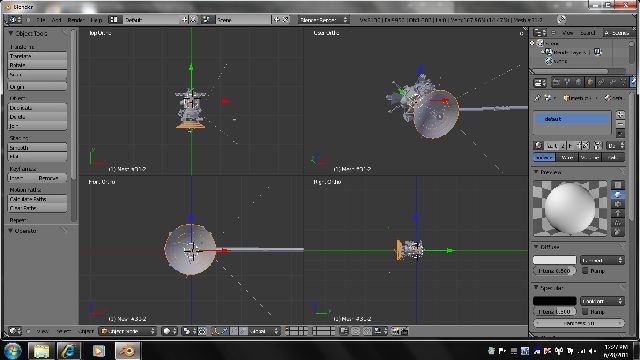Open the transform orientation dropdown
640x360 pixels.
click(x=264, y=331)
